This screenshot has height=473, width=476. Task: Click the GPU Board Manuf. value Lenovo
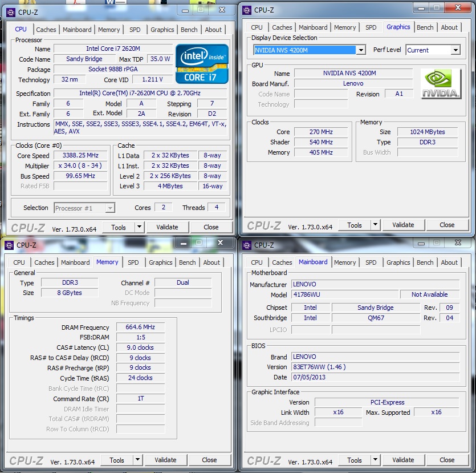coord(353,83)
